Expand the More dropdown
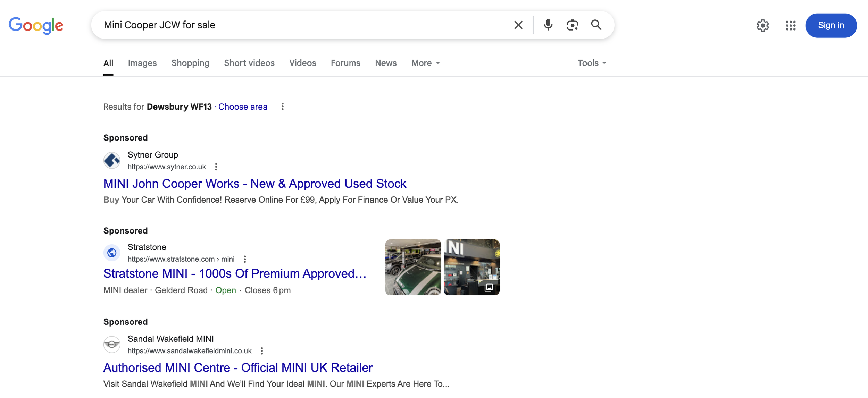The image size is (868, 398). pyautogui.click(x=426, y=63)
